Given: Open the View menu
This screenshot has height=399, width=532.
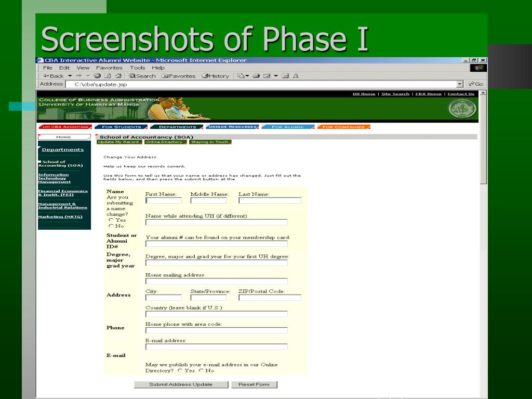Looking at the screenshot, I should coord(83,68).
